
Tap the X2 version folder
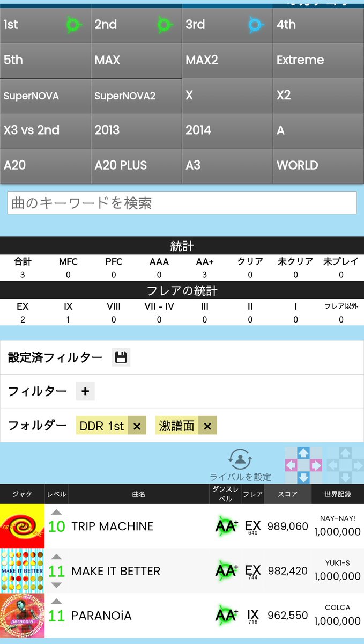318,96
